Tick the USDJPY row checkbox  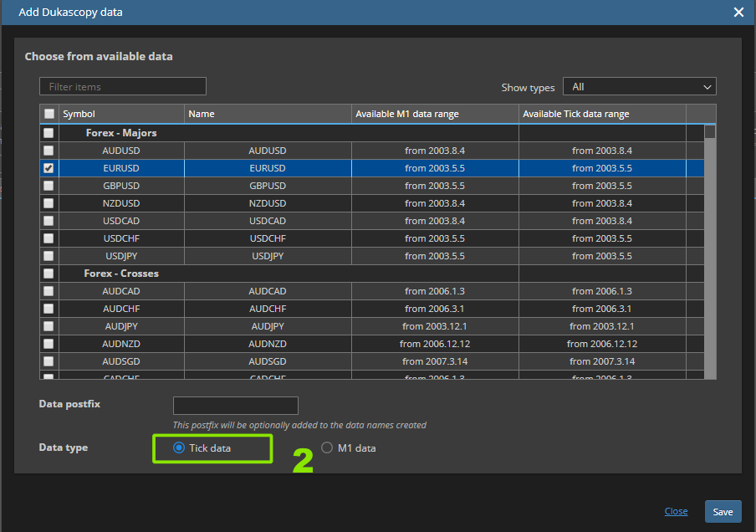coord(49,256)
